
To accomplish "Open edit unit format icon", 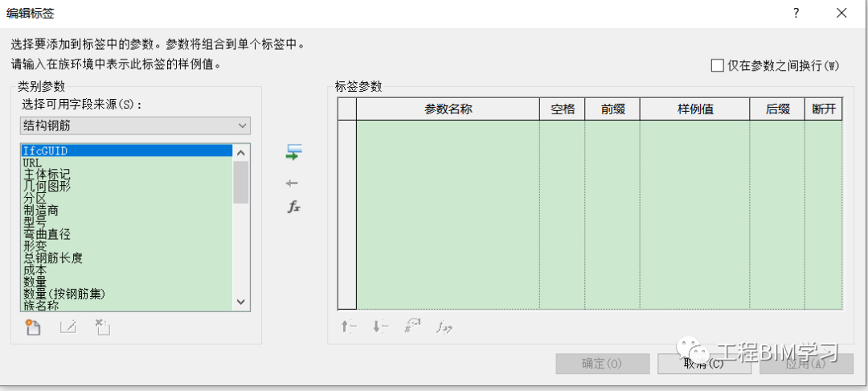I will [x=412, y=326].
